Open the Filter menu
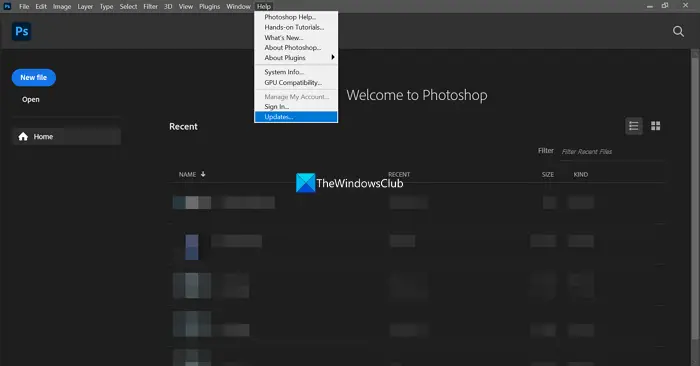The height and width of the screenshot is (366, 700). [150, 6]
